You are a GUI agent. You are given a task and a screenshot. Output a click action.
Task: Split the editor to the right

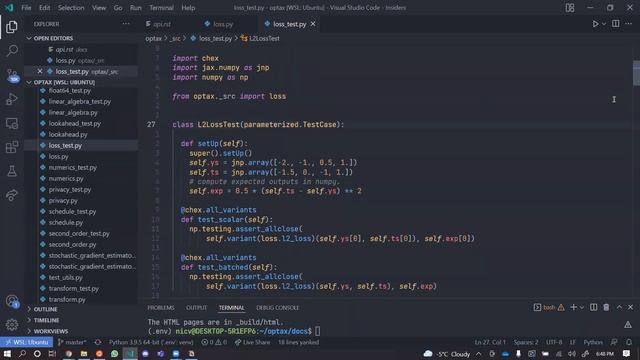[616, 24]
